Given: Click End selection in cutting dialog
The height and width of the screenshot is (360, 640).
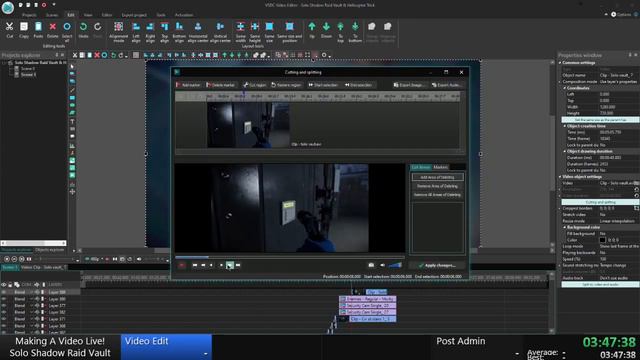Looking at the screenshot, I should (x=358, y=85).
